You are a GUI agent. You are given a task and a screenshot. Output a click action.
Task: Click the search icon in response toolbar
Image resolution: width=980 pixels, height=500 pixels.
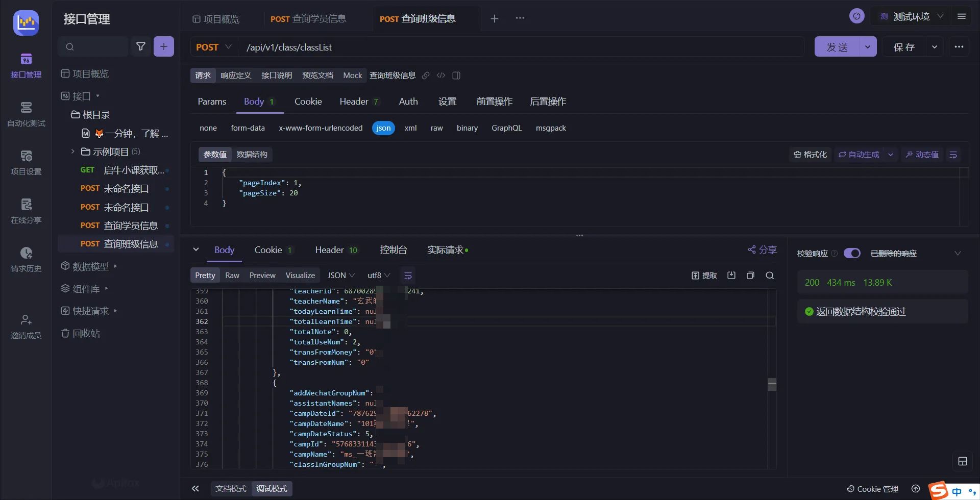click(x=770, y=276)
